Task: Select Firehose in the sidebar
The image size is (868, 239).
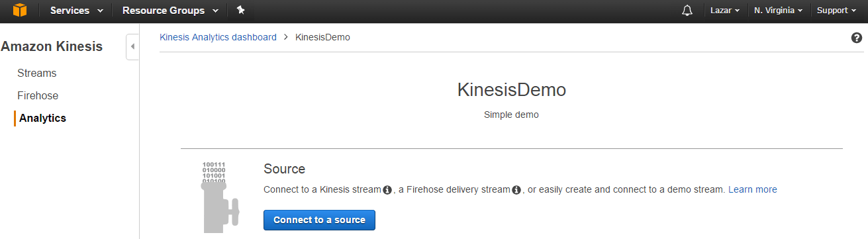Action: 38,96
